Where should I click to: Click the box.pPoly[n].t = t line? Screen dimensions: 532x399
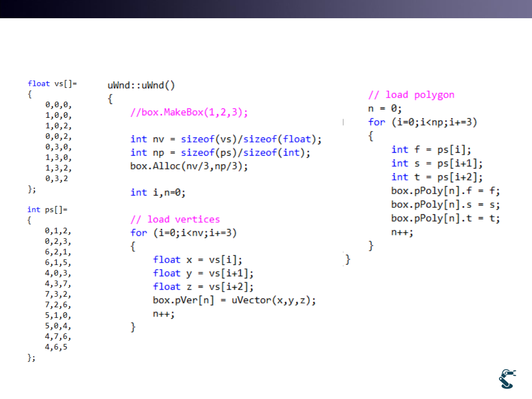pyautogui.click(x=445, y=218)
